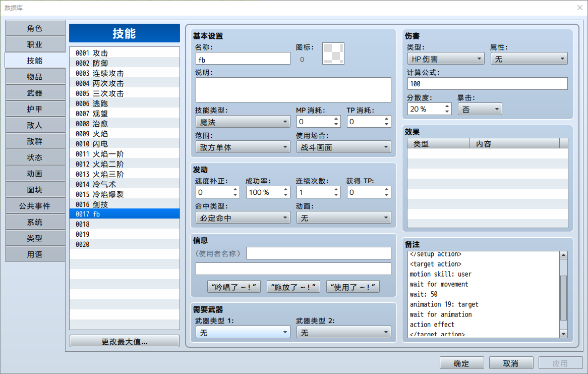Increase the 获得 TP spinner value
Image resolution: width=588 pixels, height=374 pixels.
[x=387, y=189]
